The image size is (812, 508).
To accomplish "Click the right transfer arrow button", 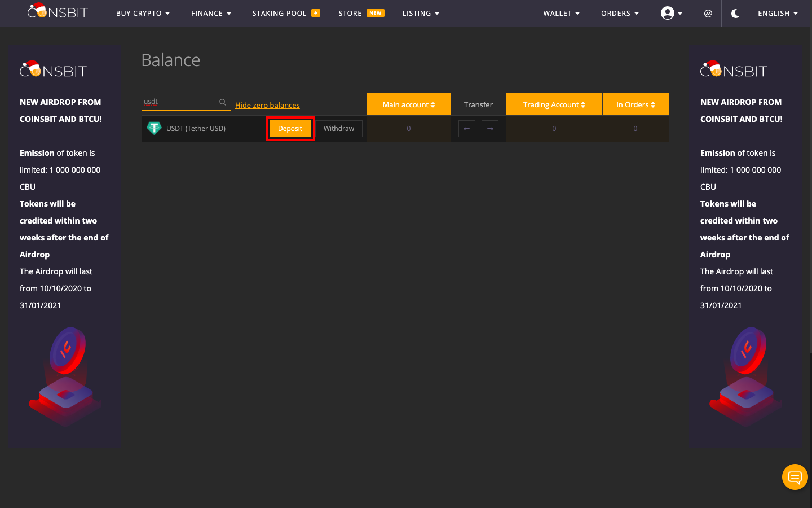I will coord(490,129).
